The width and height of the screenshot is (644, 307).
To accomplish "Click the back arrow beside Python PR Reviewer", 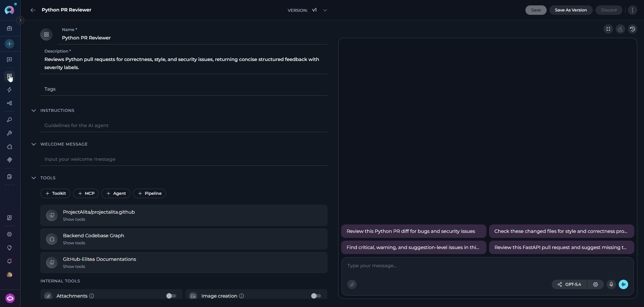I will point(33,10).
